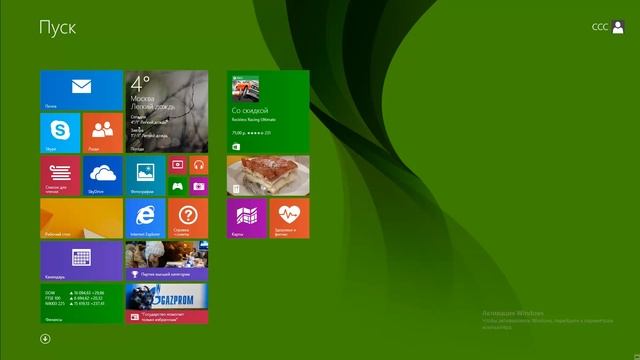Open the purple Календарь calendar tile
640x360 pixels.
[x=82, y=261]
